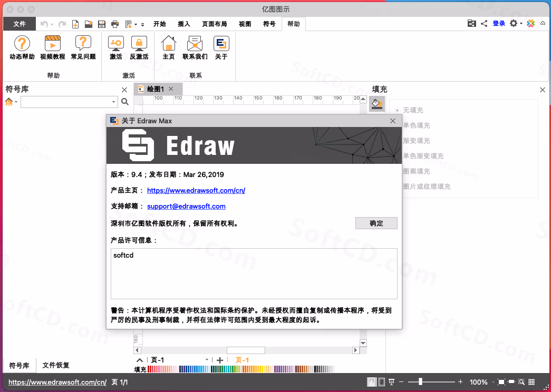Click the presentation mode icon in status bar
Screen dimensions: 551x392
click(391, 382)
